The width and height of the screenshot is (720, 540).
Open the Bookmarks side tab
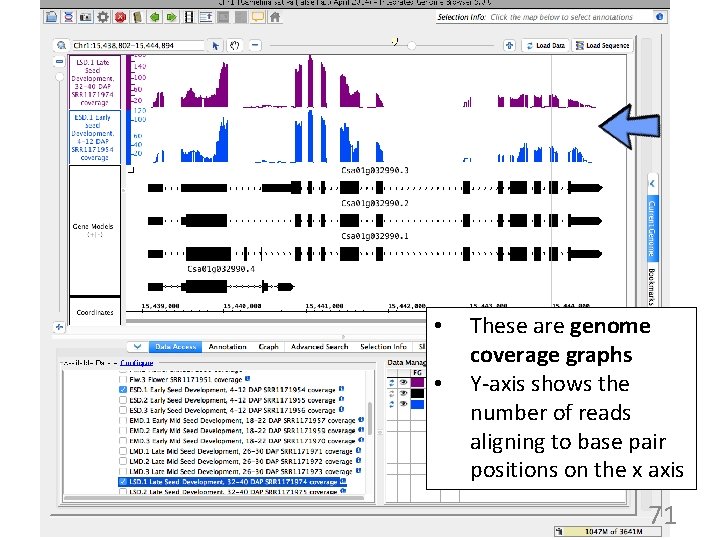(652, 287)
